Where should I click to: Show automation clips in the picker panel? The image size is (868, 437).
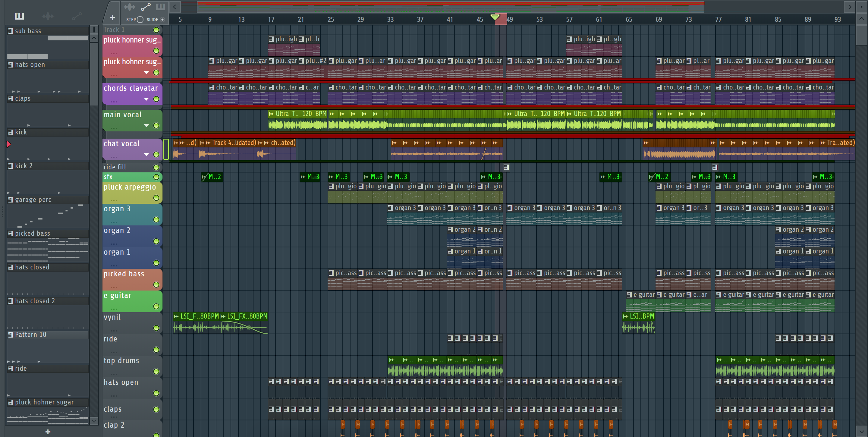(x=77, y=16)
